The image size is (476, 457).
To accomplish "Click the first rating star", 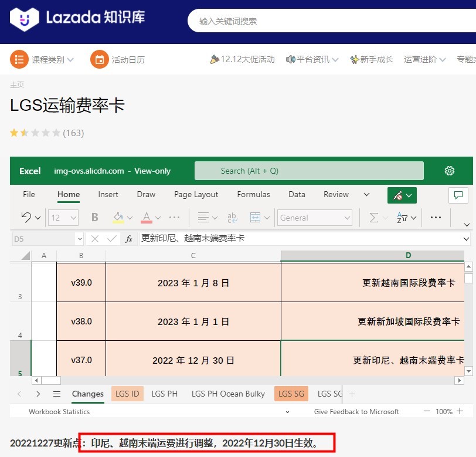I will (x=14, y=133).
